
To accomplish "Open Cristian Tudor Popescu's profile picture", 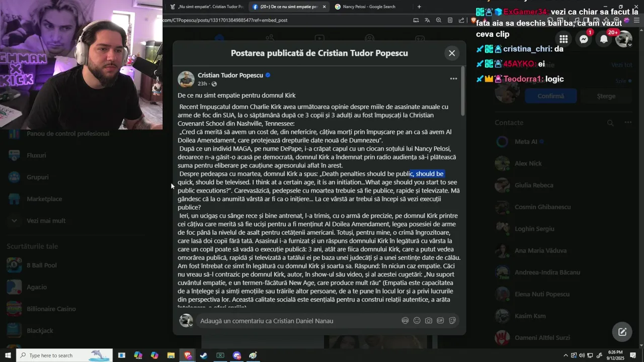I will (x=186, y=79).
